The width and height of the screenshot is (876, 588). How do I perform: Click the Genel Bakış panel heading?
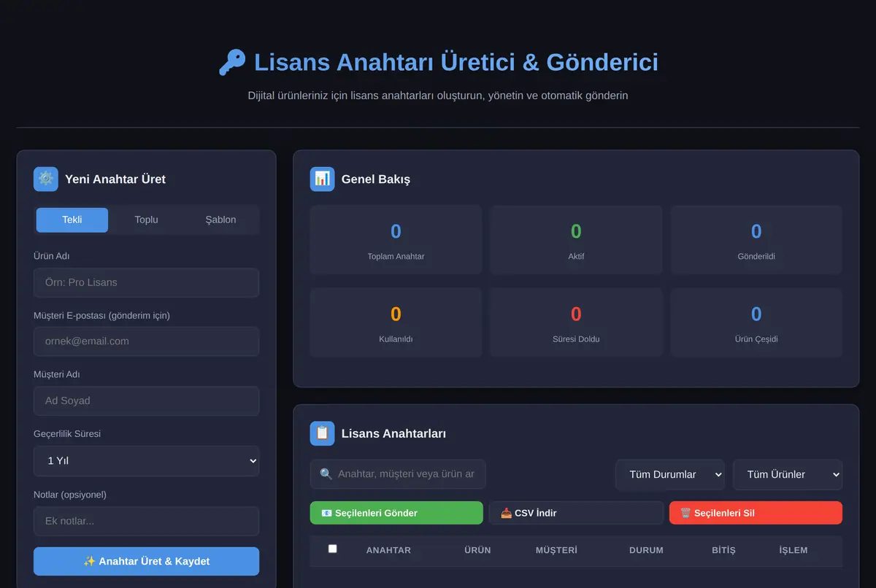[376, 179]
